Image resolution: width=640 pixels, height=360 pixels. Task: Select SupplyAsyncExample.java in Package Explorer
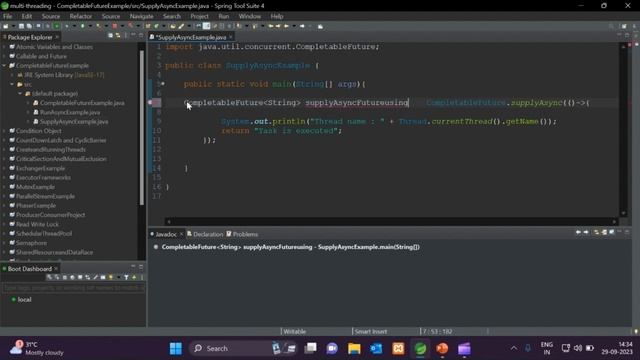74,122
